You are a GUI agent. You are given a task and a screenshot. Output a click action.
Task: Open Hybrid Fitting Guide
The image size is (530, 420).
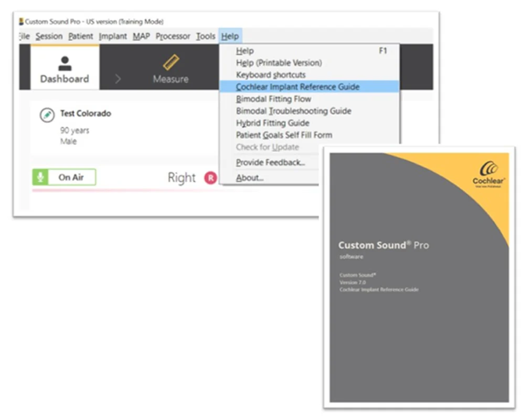pyautogui.click(x=272, y=123)
